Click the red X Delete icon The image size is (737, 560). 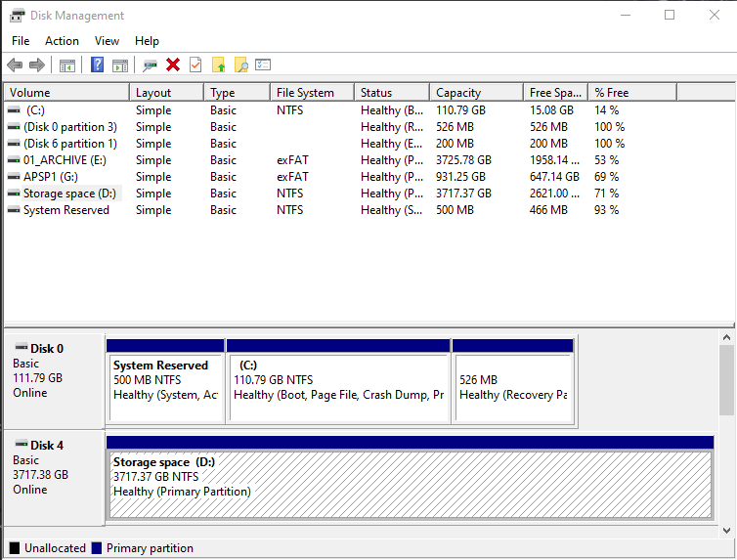[173, 65]
